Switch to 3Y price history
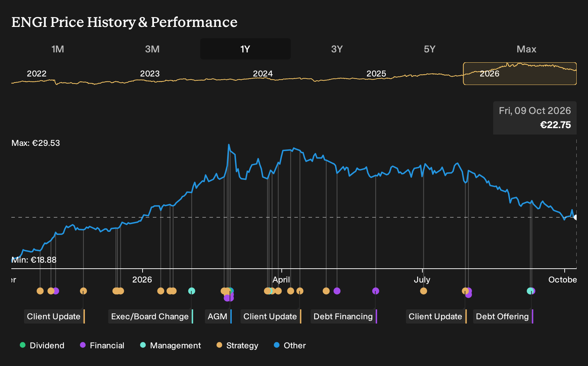The height and width of the screenshot is (366, 588). [337, 49]
